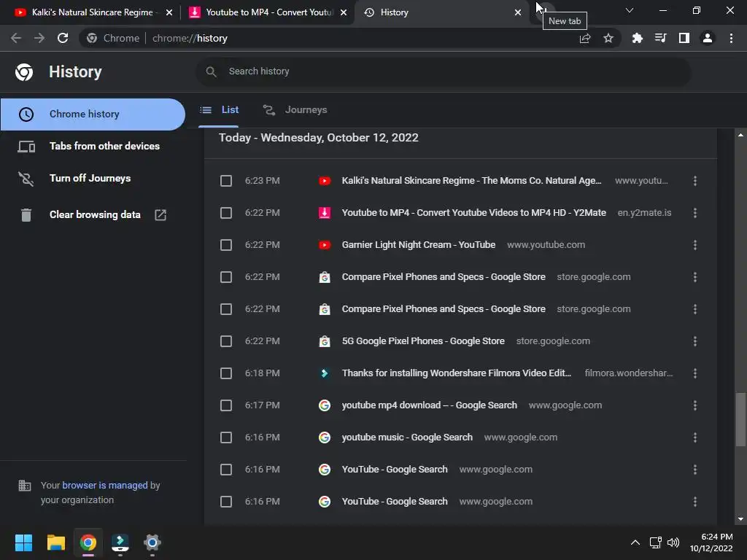The width and height of the screenshot is (747, 560).
Task: Open youtube music - Google Search link
Action: pos(407,437)
